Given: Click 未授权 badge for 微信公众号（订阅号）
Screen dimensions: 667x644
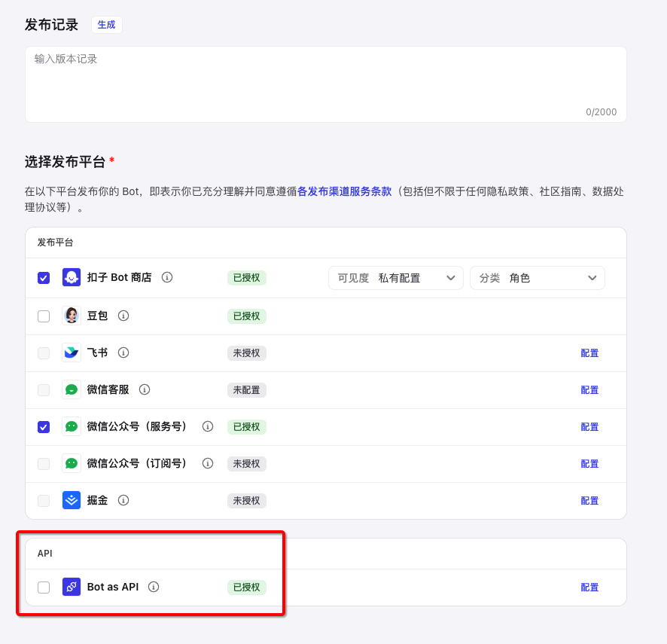Looking at the screenshot, I should point(247,464).
